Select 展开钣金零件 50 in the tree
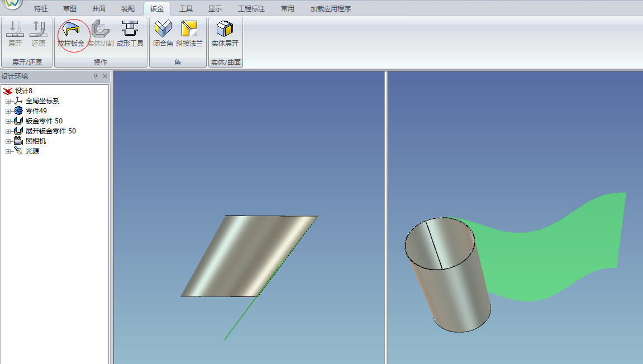The image size is (643, 364). pyautogui.click(x=50, y=131)
